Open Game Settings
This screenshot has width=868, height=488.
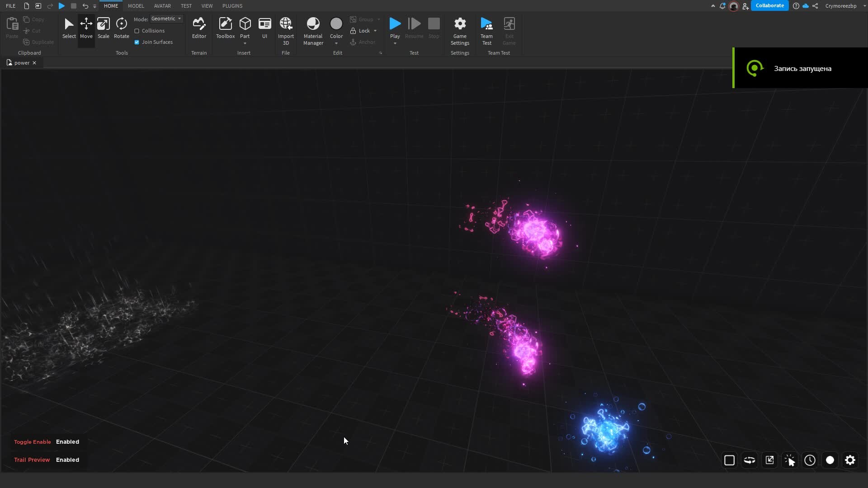459,29
